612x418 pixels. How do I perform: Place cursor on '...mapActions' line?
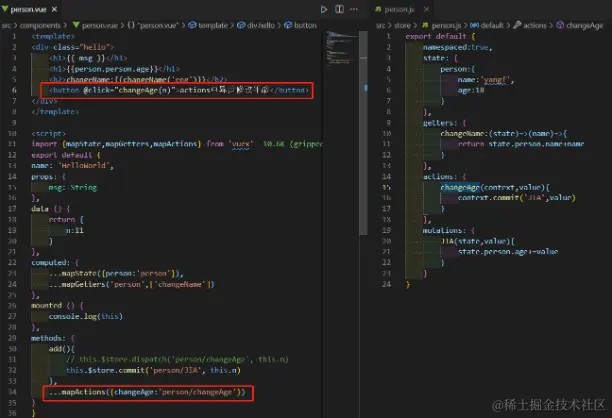pyautogui.click(x=147, y=392)
